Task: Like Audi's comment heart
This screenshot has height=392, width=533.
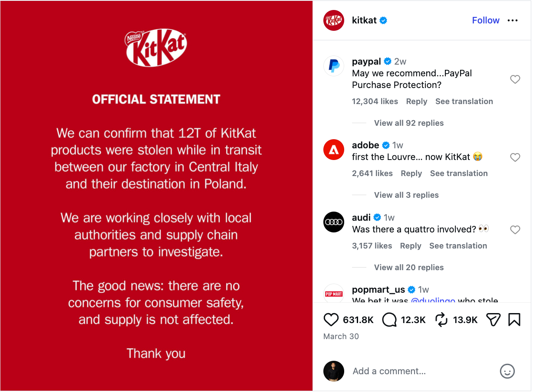Action: [515, 230]
